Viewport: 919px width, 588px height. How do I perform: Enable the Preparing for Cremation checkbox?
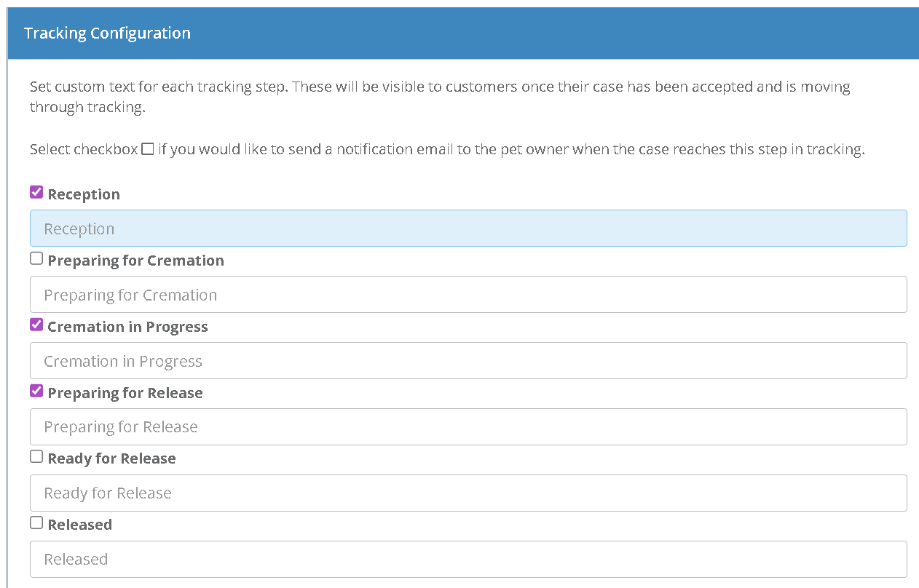[36, 259]
